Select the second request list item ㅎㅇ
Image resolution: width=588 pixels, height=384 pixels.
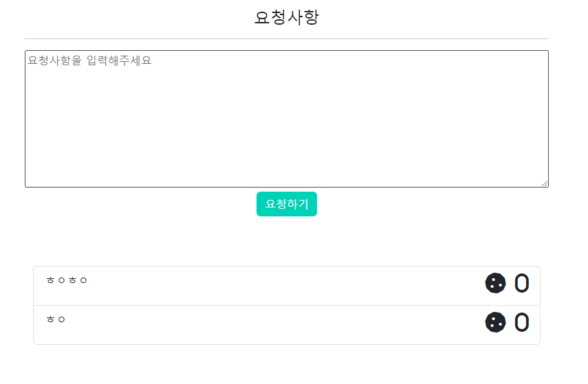287,325
